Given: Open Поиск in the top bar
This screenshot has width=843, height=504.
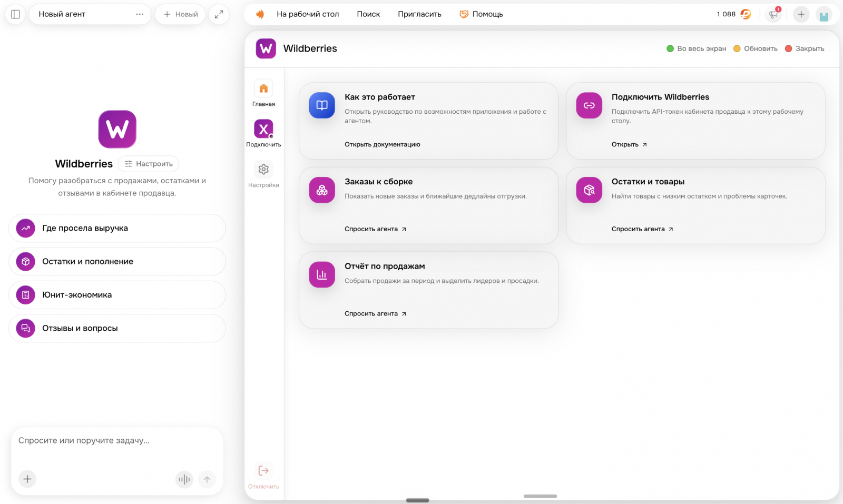Looking at the screenshot, I should (368, 14).
